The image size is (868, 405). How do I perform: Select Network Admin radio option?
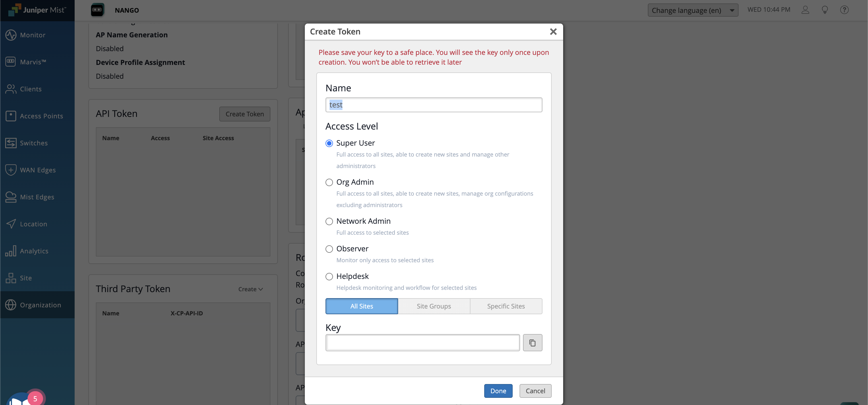pos(329,221)
